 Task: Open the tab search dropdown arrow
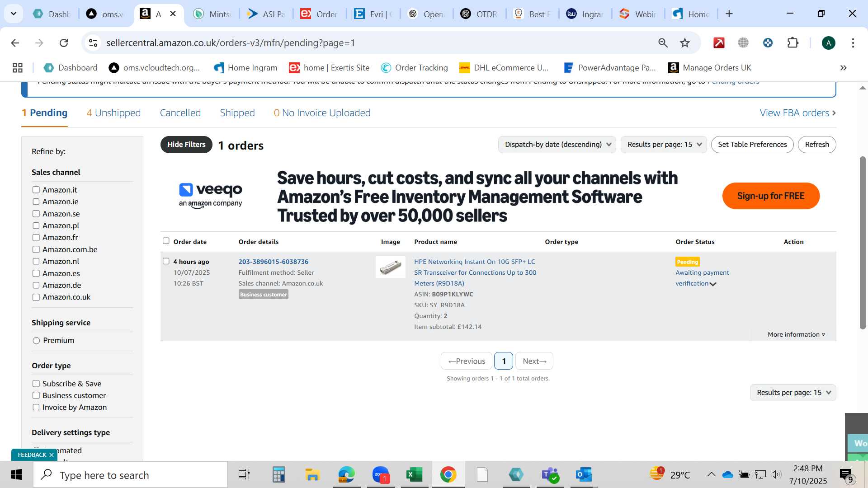(x=14, y=14)
